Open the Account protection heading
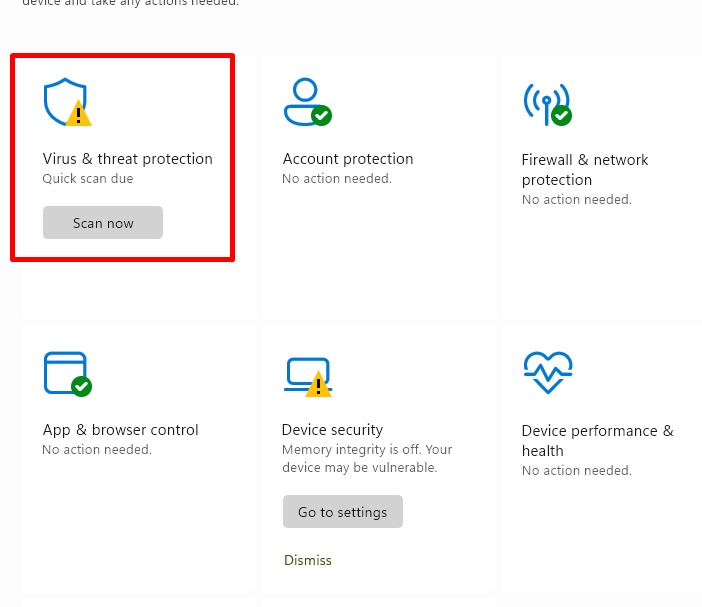Screen dimensions: 702x607 tap(347, 159)
